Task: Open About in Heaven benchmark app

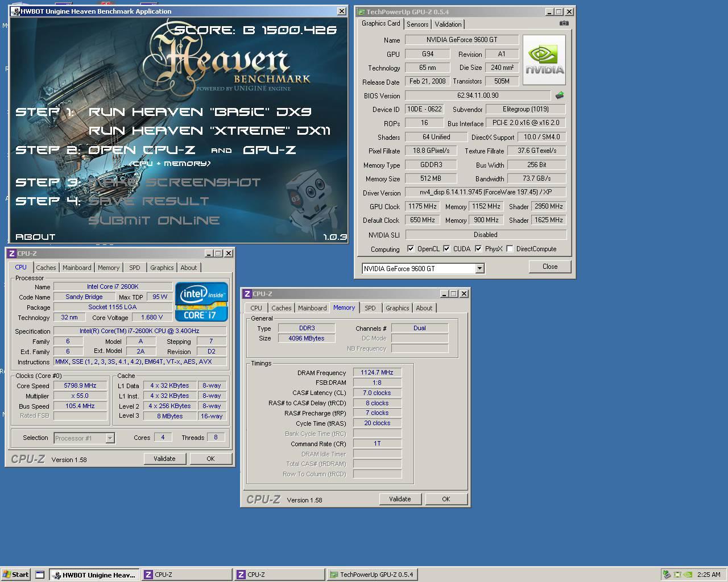Action: (35, 237)
